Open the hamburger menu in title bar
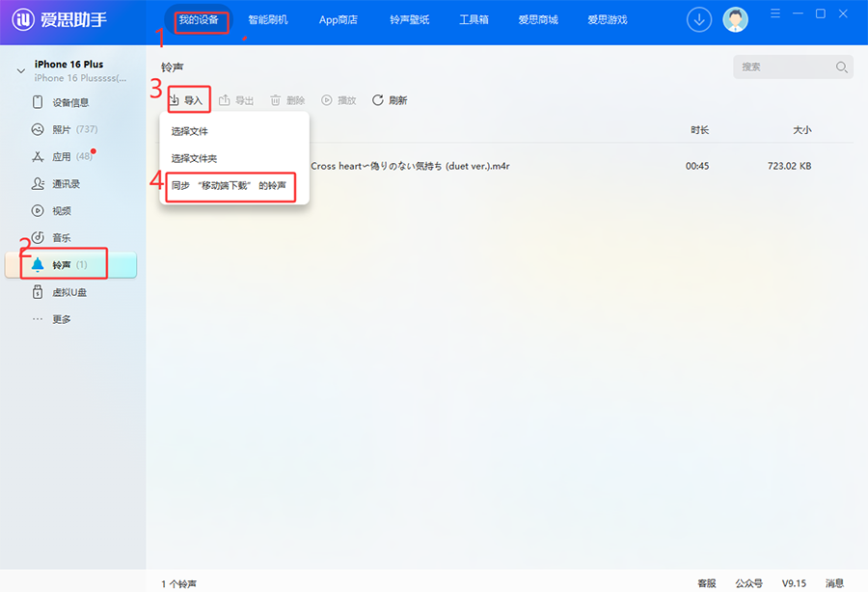Viewport: 868px width, 592px height. 775,13
